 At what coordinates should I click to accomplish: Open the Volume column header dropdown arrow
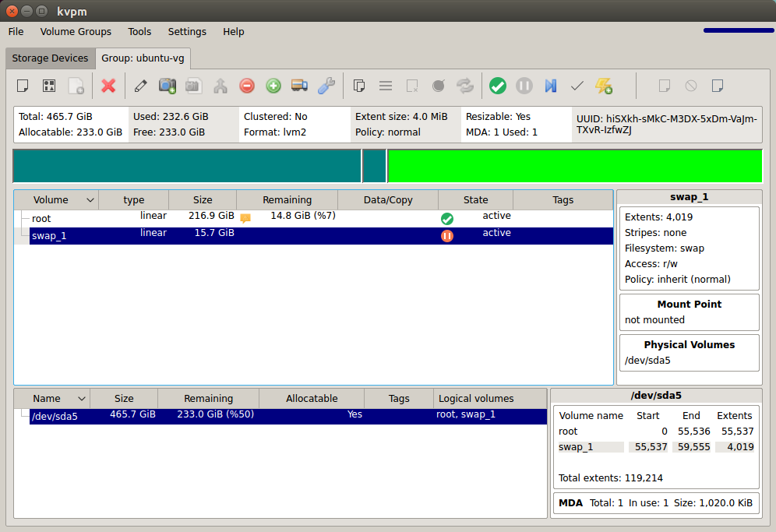click(x=90, y=200)
